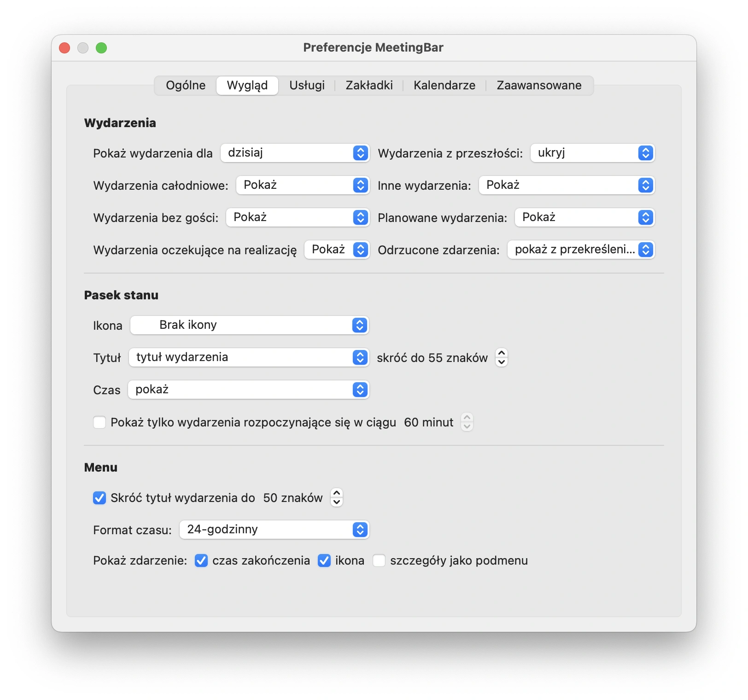This screenshot has height=700, width=748.
Task: Adjust the 'skróć do 55 znaków' stepper
Action: 502,357
